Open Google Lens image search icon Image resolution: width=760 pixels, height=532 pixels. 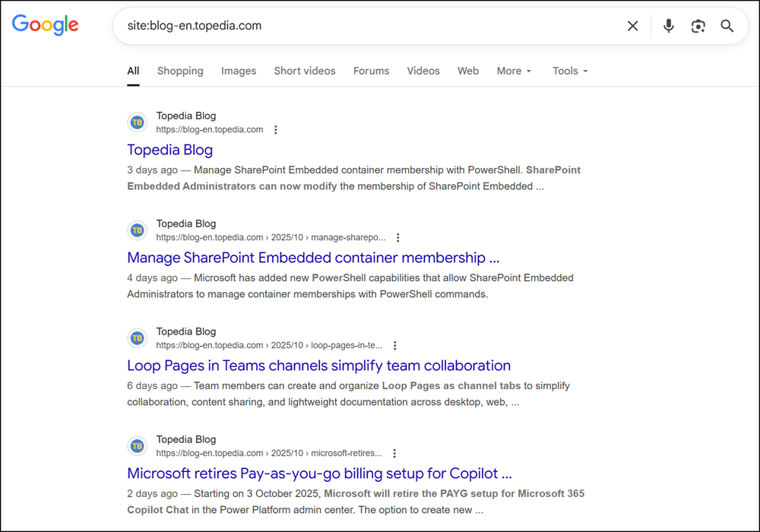pyautogui.click(x=698, y=26)
